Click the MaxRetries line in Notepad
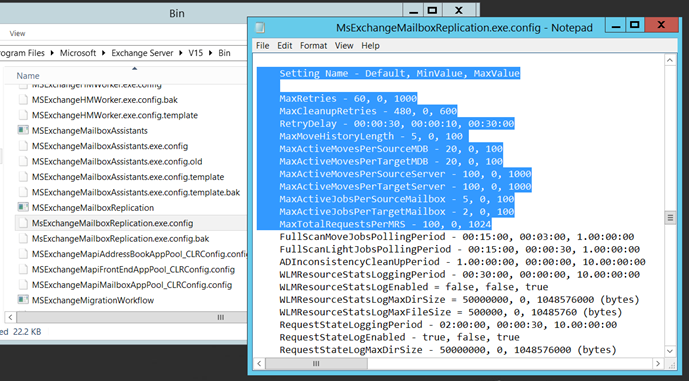Screen dimensions: 689x381 [348, 98]
